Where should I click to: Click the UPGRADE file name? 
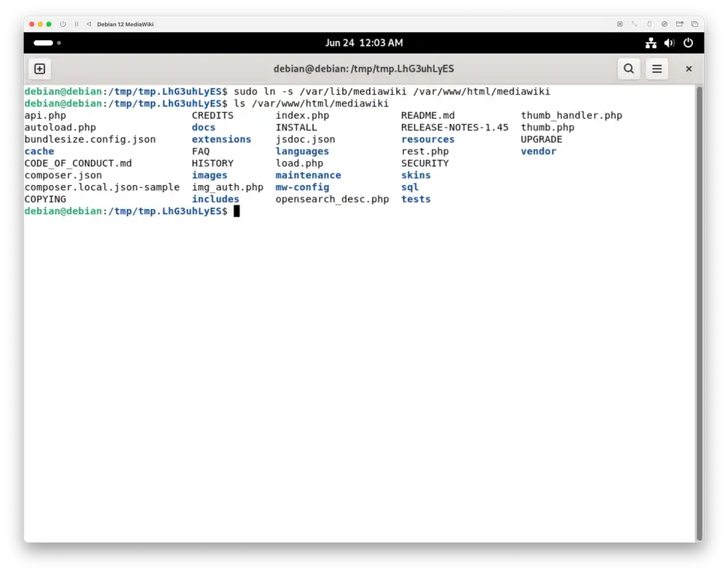pos(542,140)
